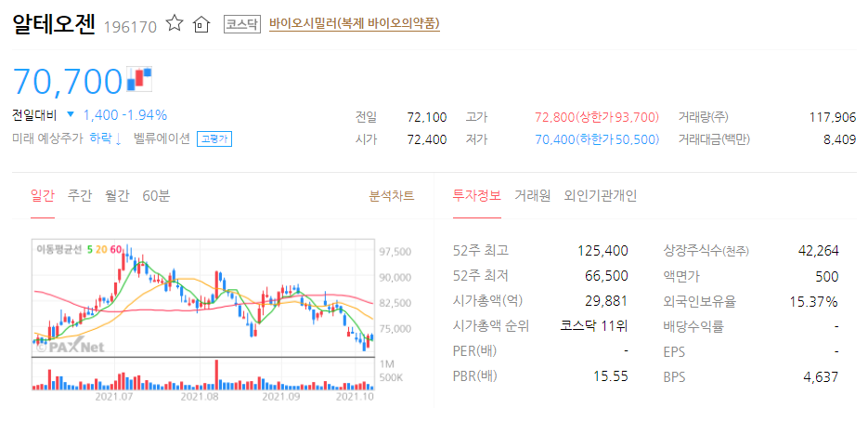Click the 52주 최저 value 66,500
This screenshot has width=868, height=421.
tap(606, 276)
